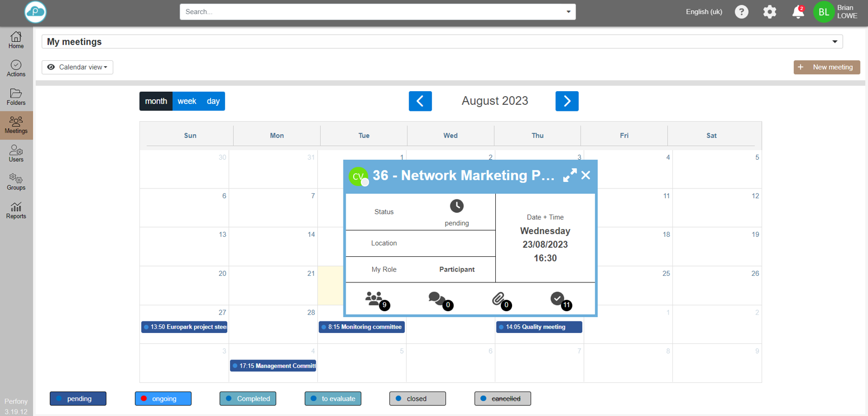Click the New meeting button
The image size is (868, 416).
[826, 67]
